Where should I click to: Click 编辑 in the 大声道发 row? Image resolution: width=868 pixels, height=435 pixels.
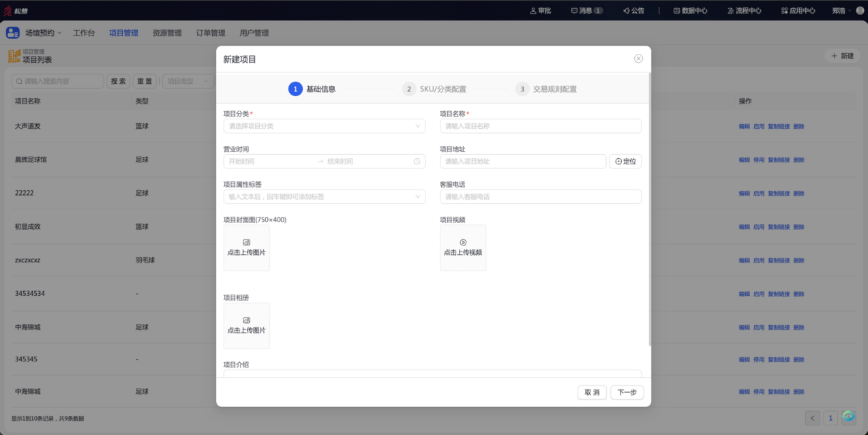[744, 126]
